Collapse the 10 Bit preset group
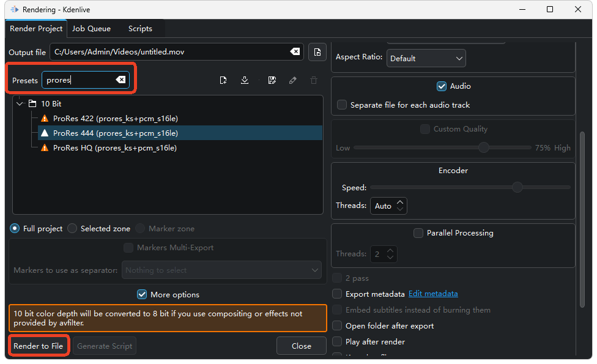 tap(20, 103)
